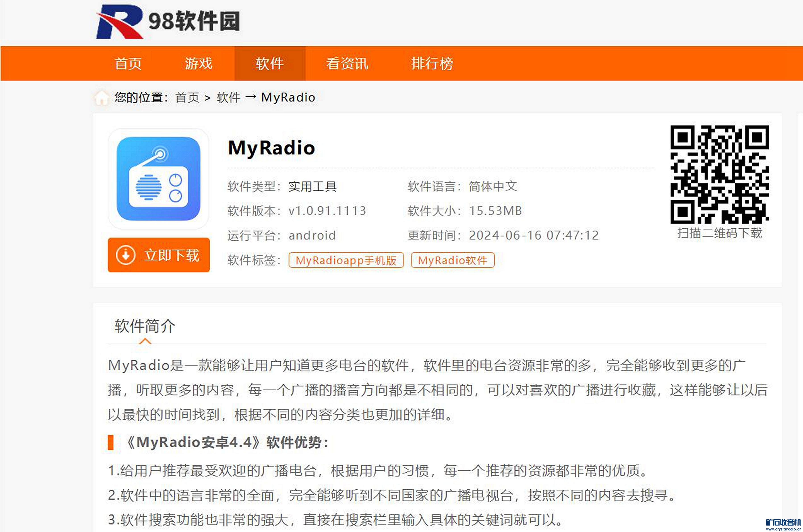Click the MyRadio app icon
This screenshot has height=532, width=803.
158,179
